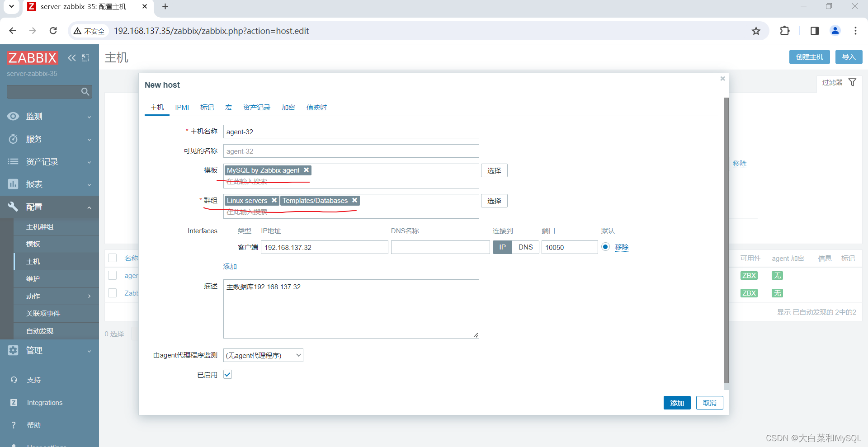This screenshot has height=447, width=868.
Task: Close the New host dialog with X
Action: point(722,79)
